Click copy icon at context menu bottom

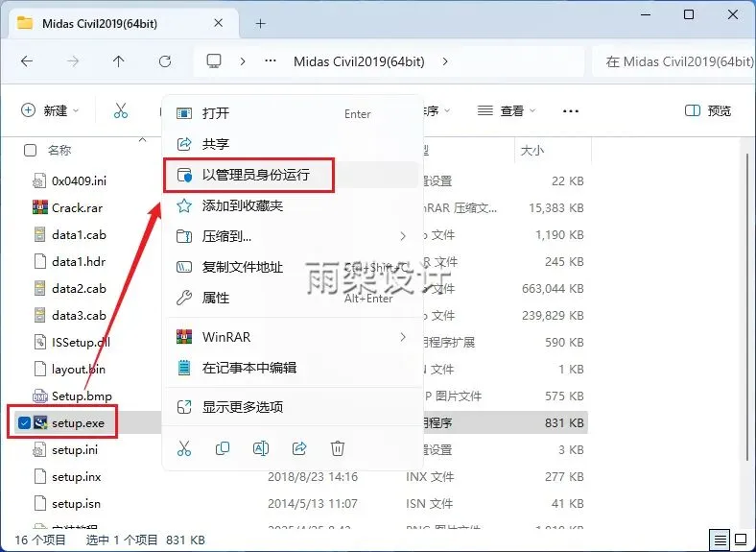click(223, 448)
